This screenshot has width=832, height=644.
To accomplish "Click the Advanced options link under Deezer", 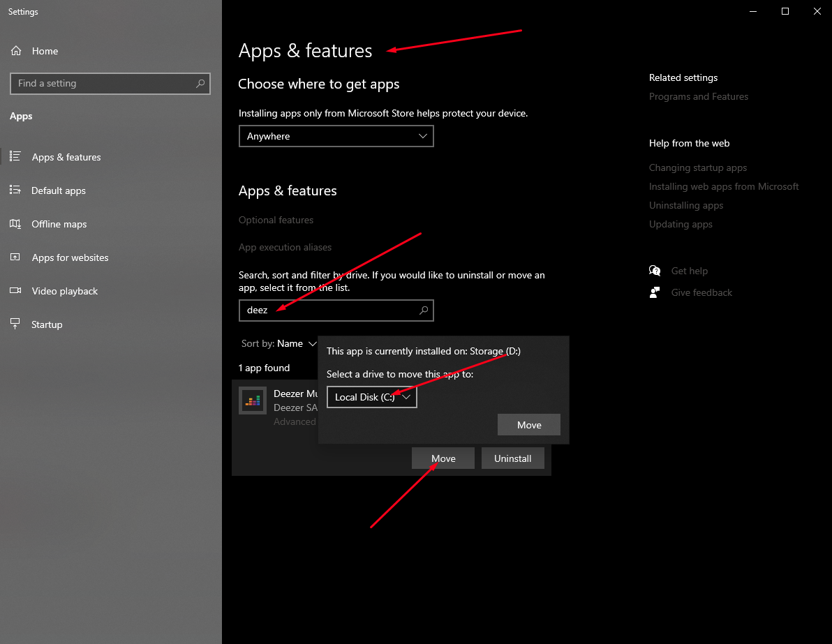I will [295, 421].
